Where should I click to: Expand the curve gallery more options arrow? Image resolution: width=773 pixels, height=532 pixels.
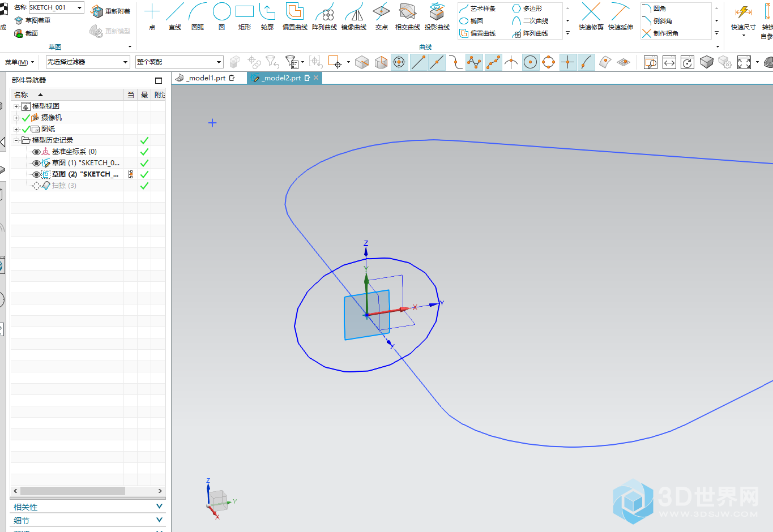point(567,33)
